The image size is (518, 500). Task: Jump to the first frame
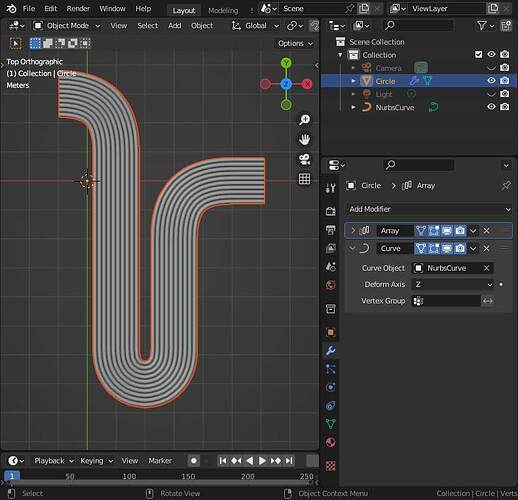pyautogui.click(x=223, y=461)
